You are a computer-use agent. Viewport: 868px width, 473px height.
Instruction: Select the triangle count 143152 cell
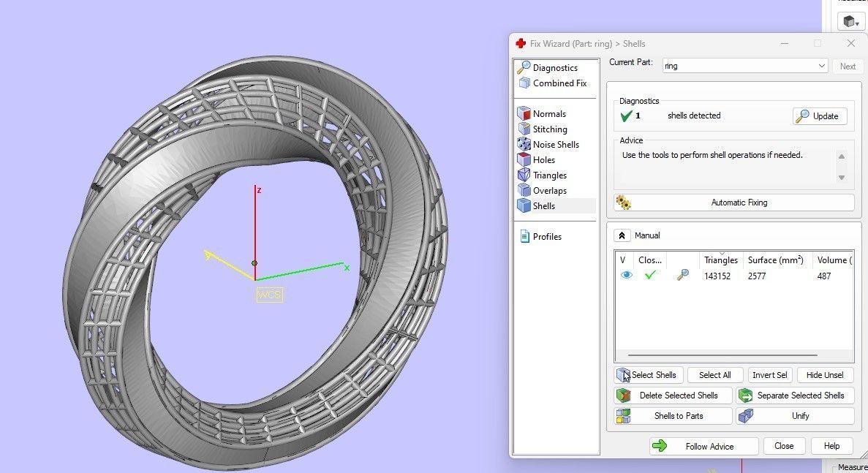click(717, 276)
